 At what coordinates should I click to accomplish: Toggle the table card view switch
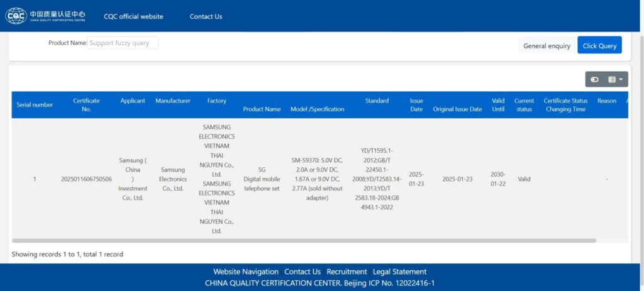[594, 80]
